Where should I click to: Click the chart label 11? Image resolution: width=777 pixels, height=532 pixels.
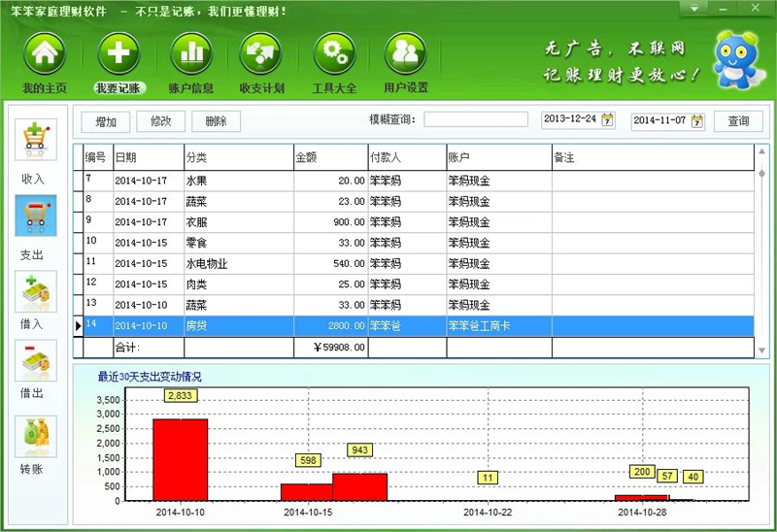coord(488,478)
